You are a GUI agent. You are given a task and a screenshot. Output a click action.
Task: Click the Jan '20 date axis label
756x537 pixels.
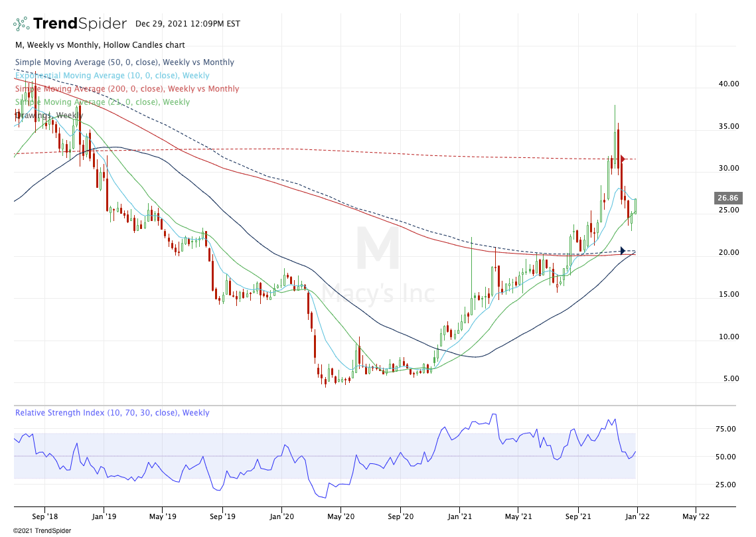point(281,516)
